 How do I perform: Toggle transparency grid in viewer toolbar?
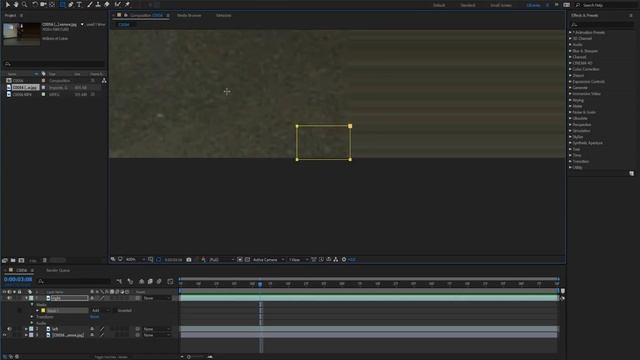pos(247,260)
